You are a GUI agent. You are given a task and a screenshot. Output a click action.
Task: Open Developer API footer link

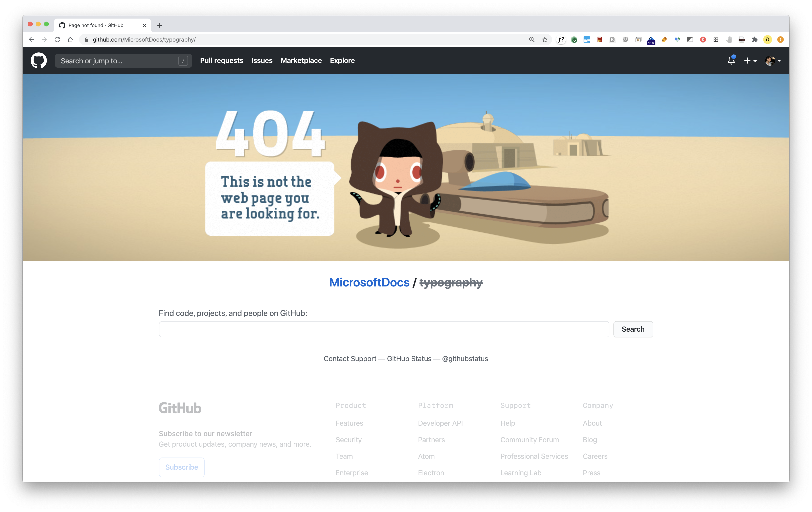(x=440, y=423)
